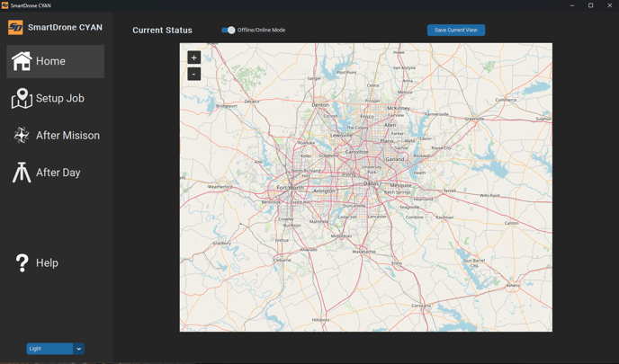The height and width of the screenshot is (364, 619).
Task: Go to After Misison section
Action: 55,136
